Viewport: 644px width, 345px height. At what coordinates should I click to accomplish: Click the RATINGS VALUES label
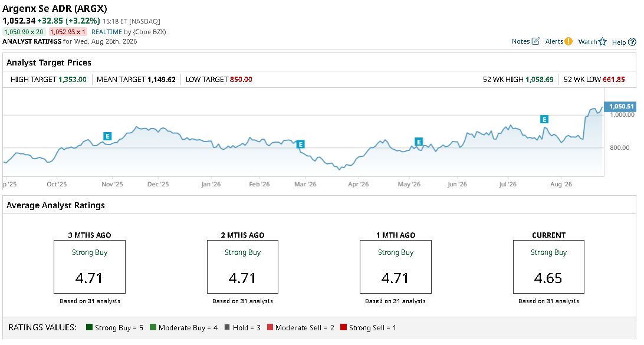pos(42,327)
